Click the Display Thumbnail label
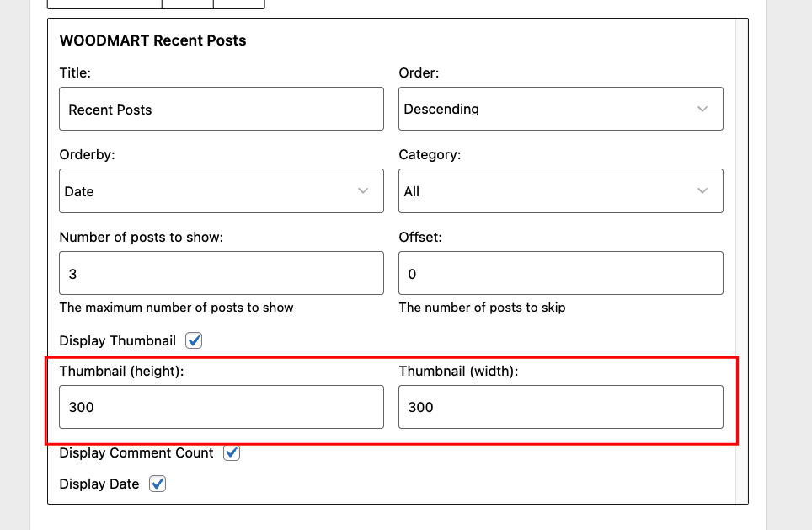 (118, 341)
